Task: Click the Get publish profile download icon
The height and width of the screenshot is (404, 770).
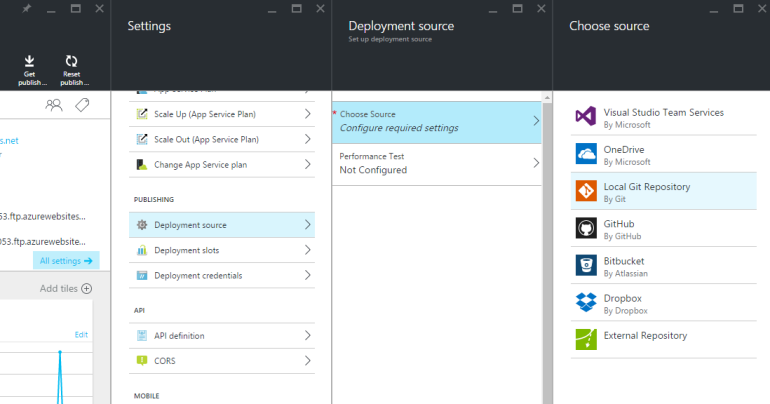Action: [x=31, y=61]
